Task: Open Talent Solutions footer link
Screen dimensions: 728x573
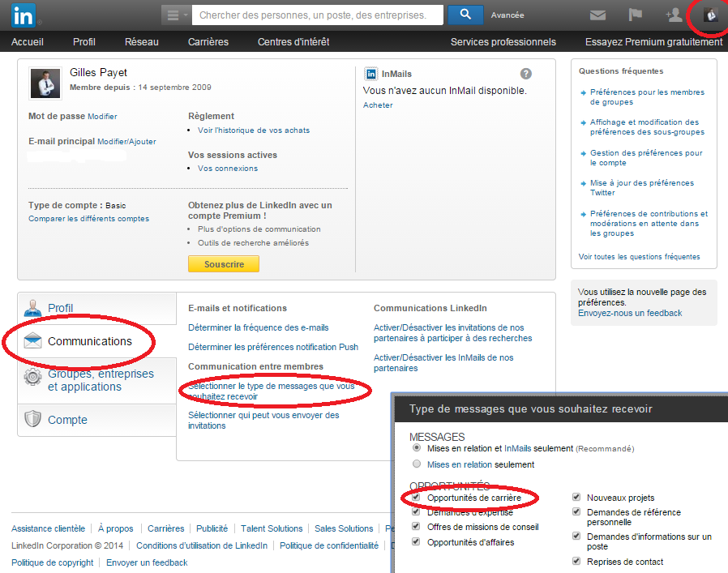Action: pyautogui.click(x=272, y=528)
